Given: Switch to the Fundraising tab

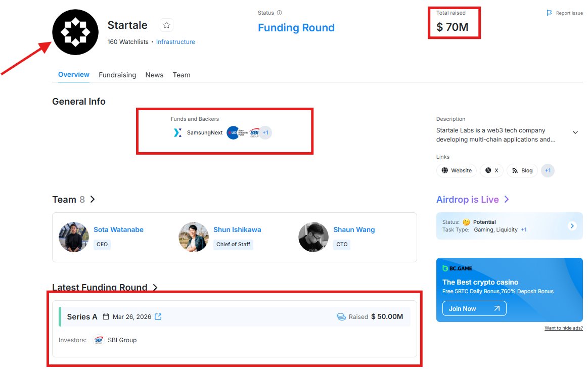Looking at the screenshot, I should [117, 75].
